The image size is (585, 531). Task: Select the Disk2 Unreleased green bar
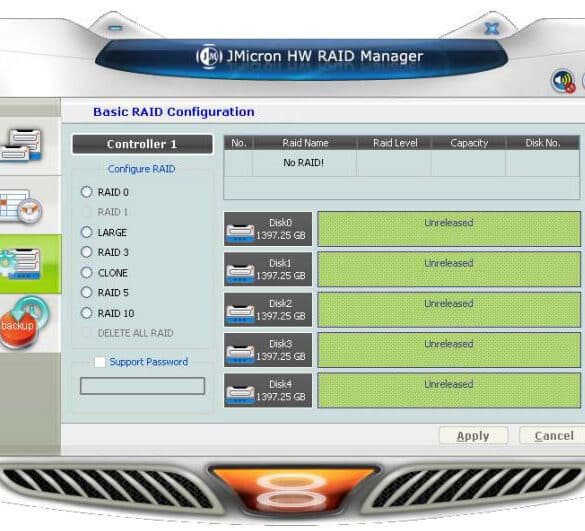pos(449,310)
